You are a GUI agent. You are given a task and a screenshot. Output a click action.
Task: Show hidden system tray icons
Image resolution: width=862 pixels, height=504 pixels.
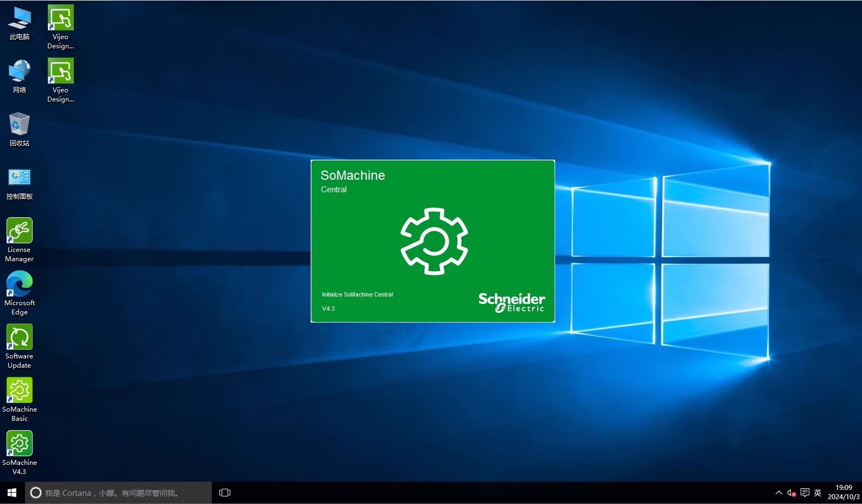tap(779, 493)
